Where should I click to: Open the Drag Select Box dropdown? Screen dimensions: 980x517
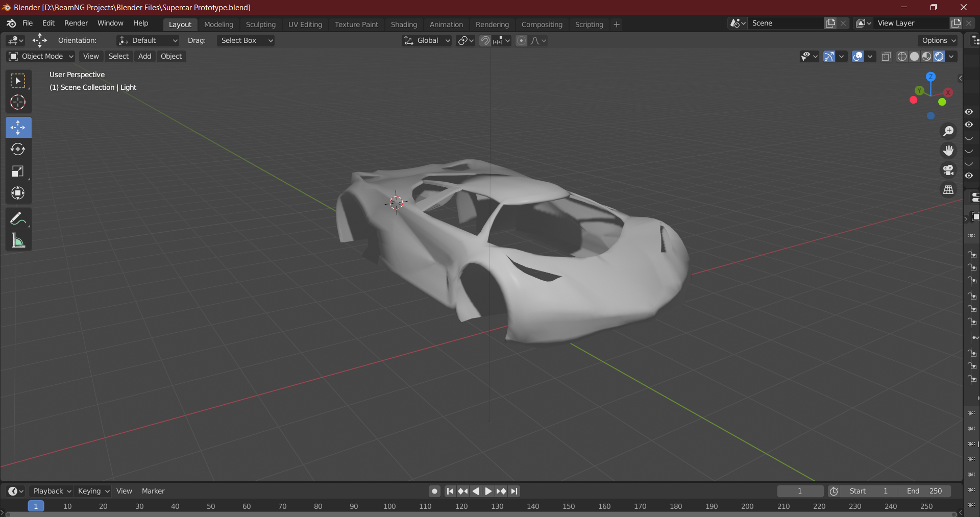tap(246, 40)
